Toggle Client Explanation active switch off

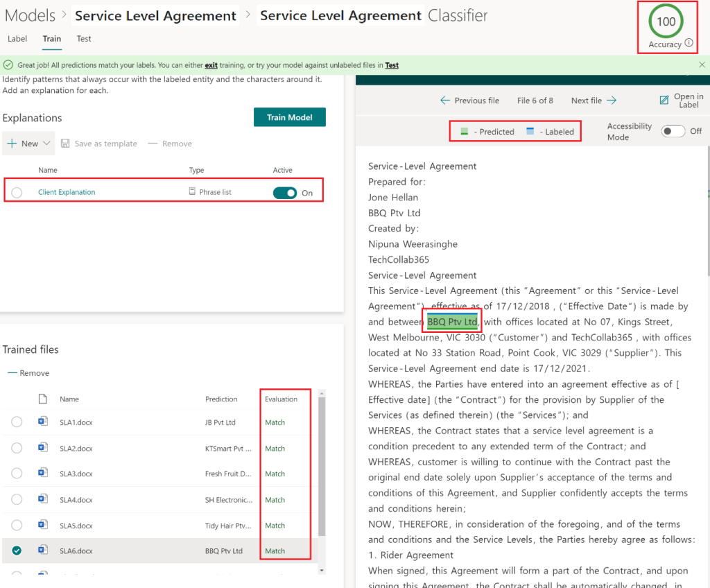click(x=285, y=193)
